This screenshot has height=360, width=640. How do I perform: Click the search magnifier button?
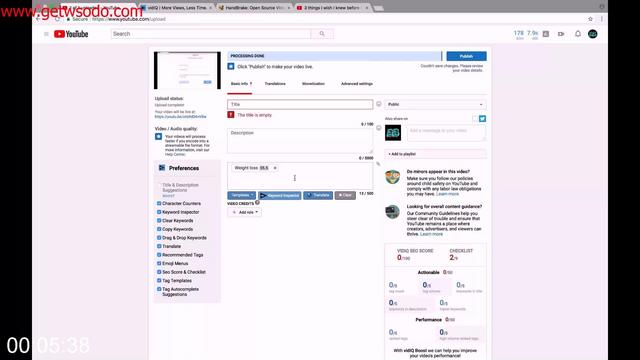[322, 34]
